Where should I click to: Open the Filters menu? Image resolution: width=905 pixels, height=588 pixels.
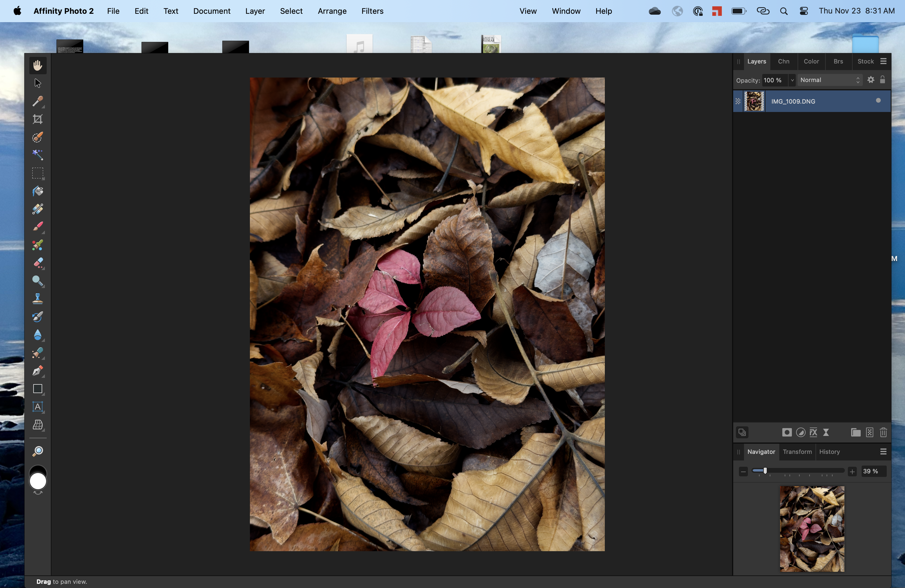[372, 11]
